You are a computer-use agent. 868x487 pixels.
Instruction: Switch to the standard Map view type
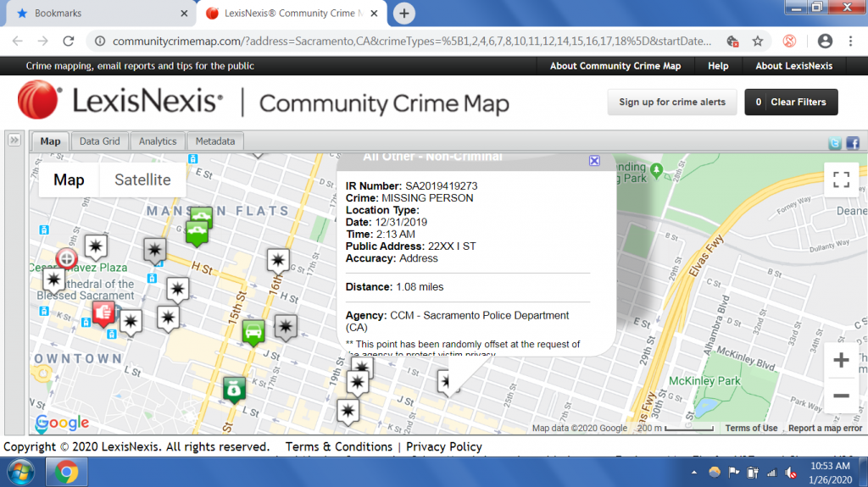[x=69, y=180]
